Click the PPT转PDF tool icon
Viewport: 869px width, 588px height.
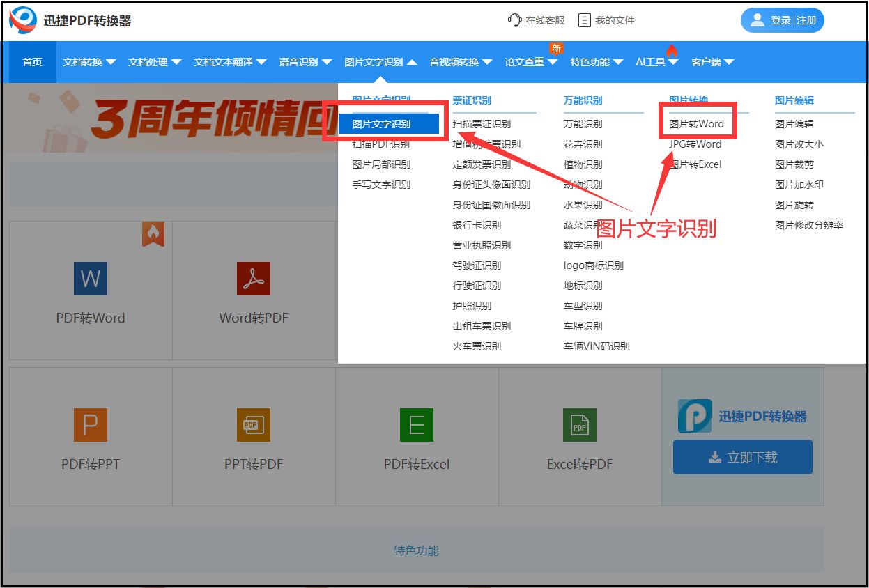(253, 425)
